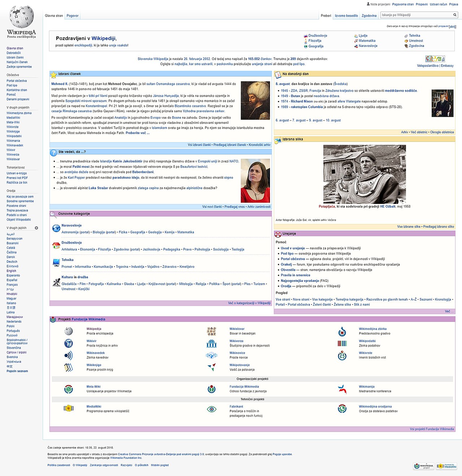This screenshot has height=476, width=462.
Task: Select the Glavna stran tab
Action: tap(54, 16)
